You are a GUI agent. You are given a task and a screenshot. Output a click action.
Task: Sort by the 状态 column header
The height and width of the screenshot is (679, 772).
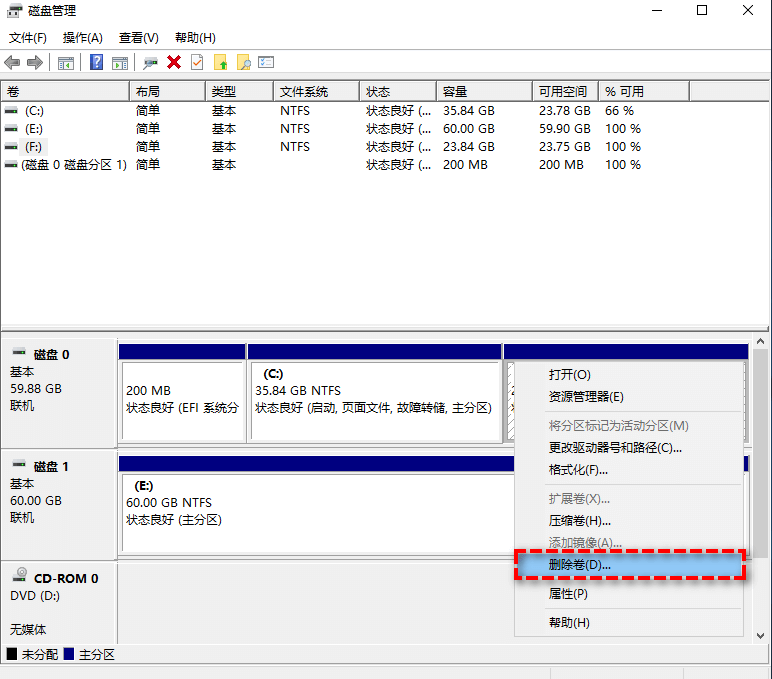pyautogui.click(x=398, y=92)
